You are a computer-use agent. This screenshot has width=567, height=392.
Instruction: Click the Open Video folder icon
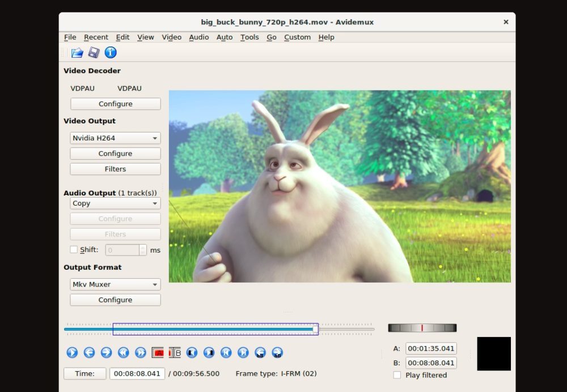pyautogui.click(x=77, y=53)
